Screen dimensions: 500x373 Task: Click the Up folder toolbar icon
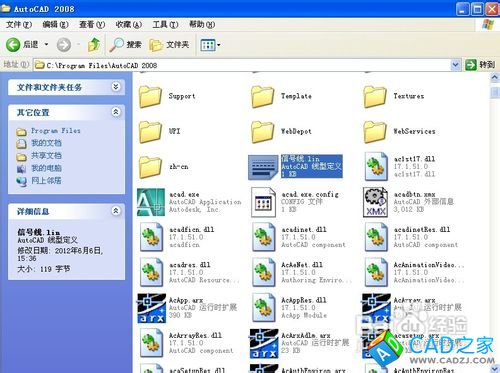pos(94,45)
